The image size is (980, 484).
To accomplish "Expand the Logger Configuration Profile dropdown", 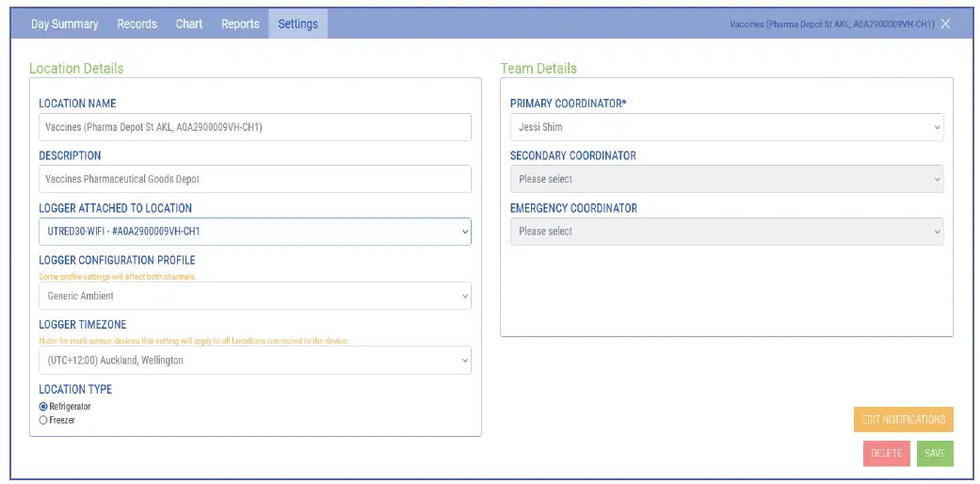I will pos(254,296).
